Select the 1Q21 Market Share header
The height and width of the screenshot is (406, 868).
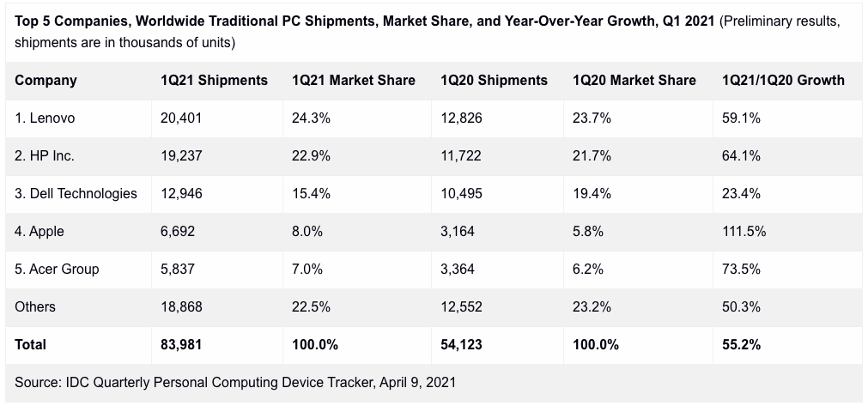coord(353,81)
